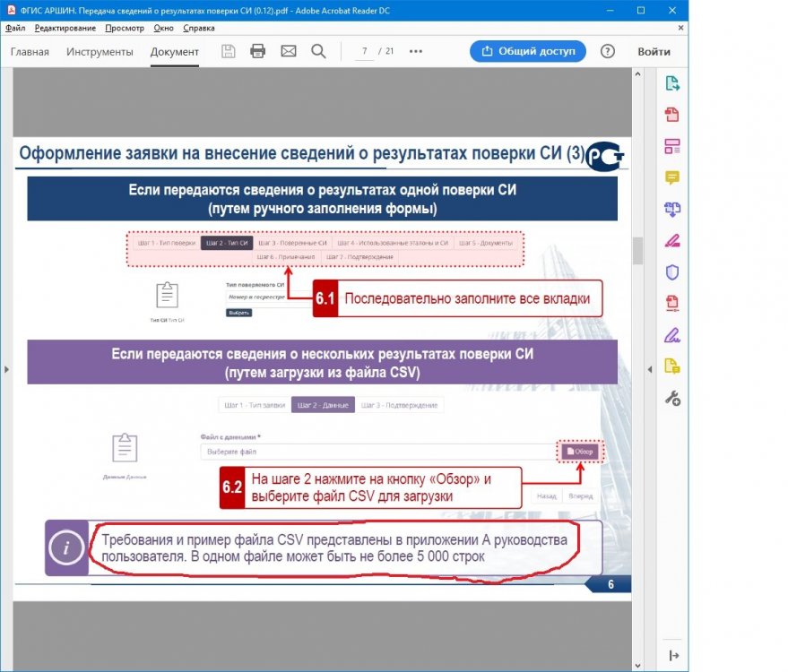Image resolution: width=788 pixels, height=672 pixels.
Task: Expand the left navigation pane arrow
Action: point(6,368)
